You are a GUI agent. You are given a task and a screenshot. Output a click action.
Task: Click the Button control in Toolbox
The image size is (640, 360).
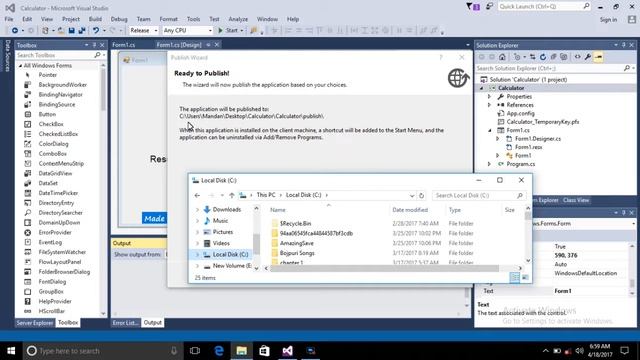click(47, 114)
